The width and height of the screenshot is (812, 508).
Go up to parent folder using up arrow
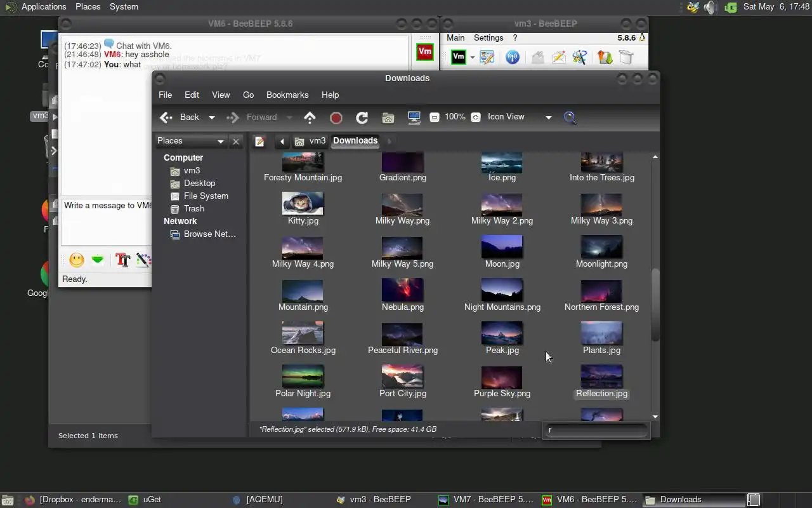(x=310, y=117)
